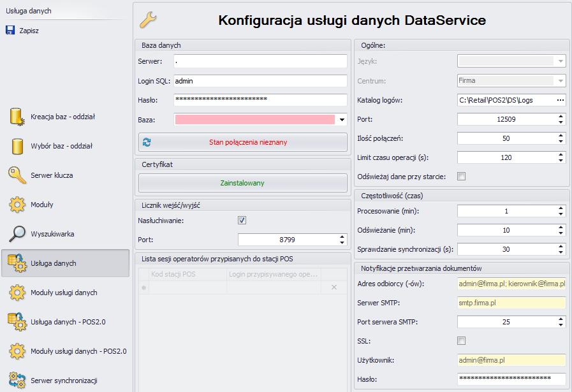Click the floppy disk Zapisz icon

pyautogui.click(x=10, y=30)
